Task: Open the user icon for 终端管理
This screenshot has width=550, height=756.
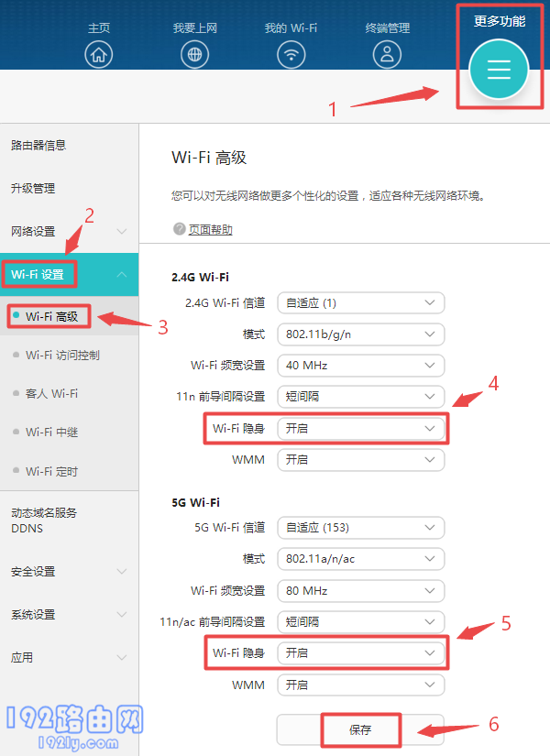Action: [387, 54]
